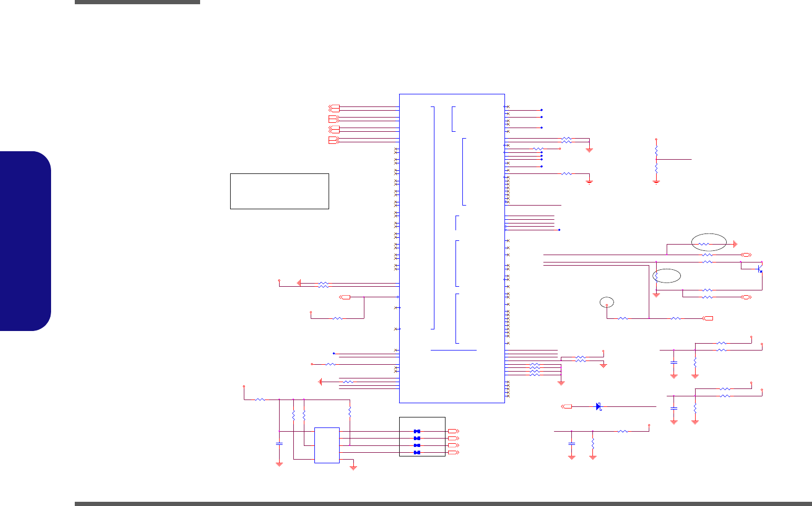Select the largest ellipse circling a horizontal resistor

pyautogui.click(x=709, y=242)
